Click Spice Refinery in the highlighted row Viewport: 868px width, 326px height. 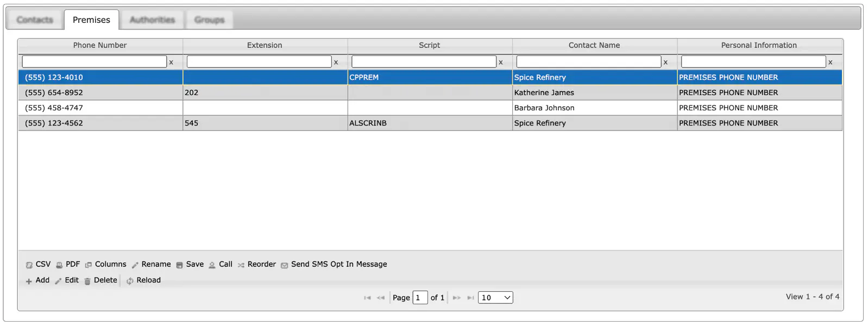(x=540, y=78)
